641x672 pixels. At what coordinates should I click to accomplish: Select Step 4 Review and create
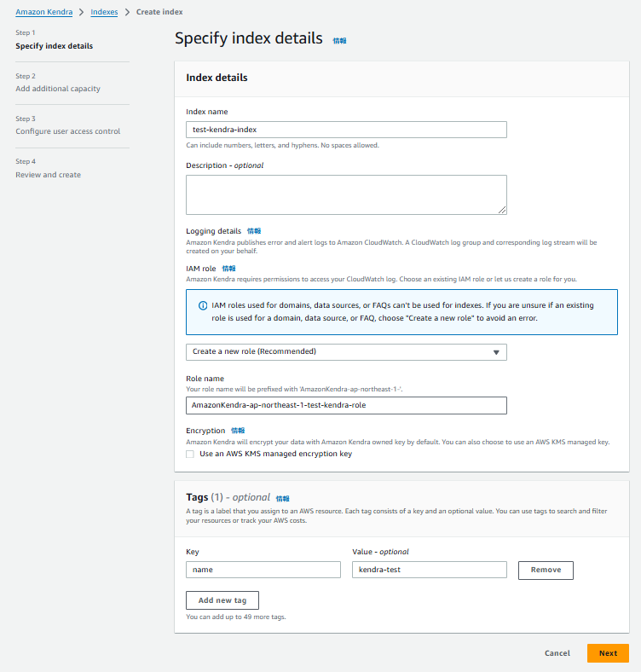[x=48, y=175]
